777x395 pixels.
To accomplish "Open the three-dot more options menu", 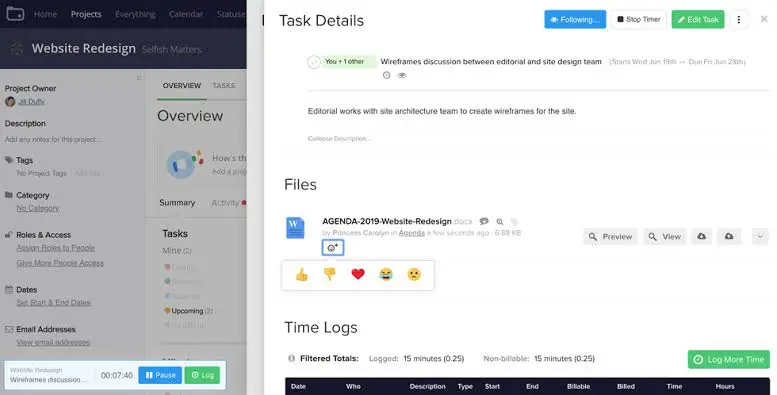I will (738, 19).
